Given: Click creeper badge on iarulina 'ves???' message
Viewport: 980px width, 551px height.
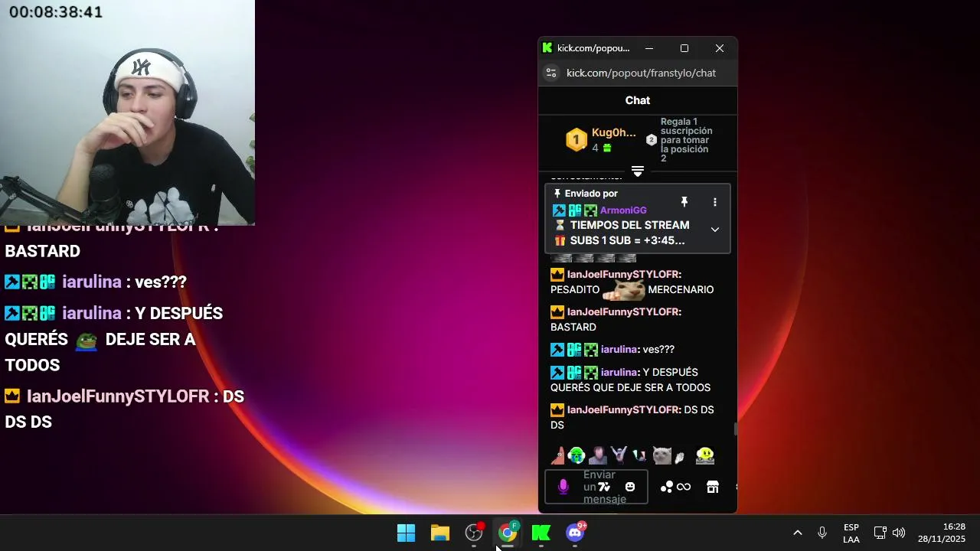Looking at the screenshot, I should pyautogui.click(x=591, y=350).
